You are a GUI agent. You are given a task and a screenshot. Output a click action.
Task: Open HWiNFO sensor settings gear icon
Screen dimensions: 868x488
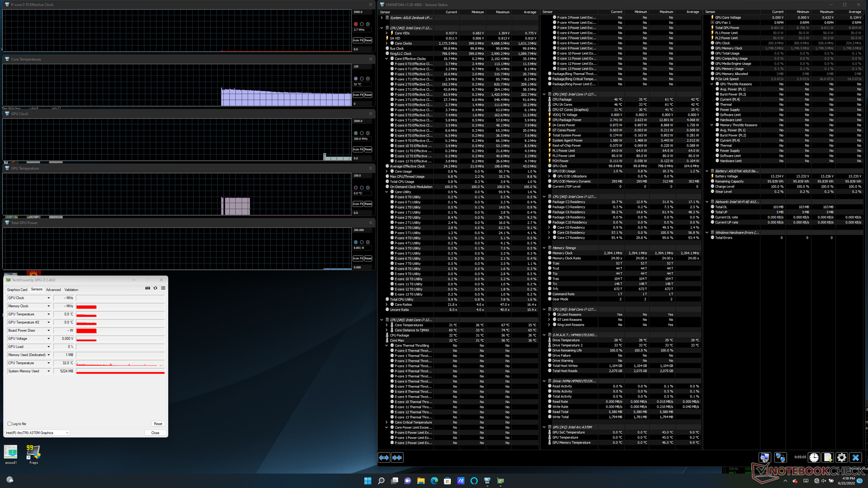[841, 457]
